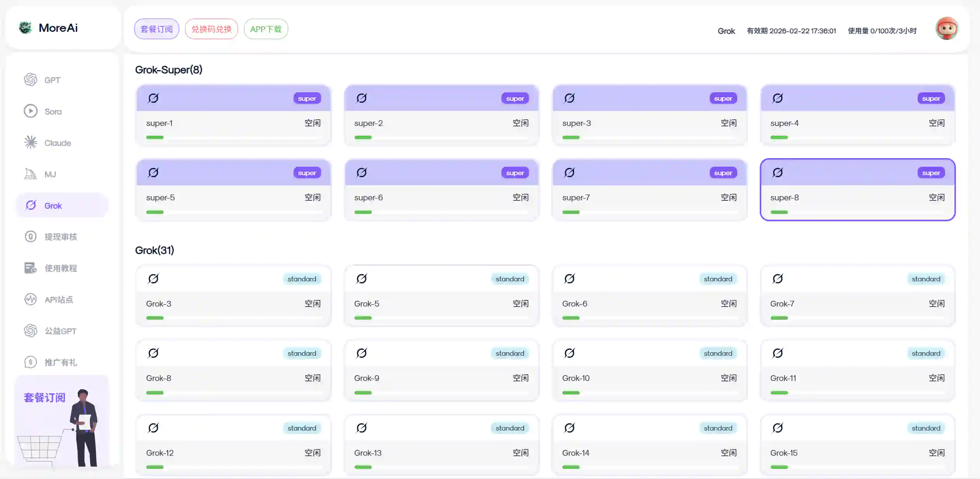Click the 推广有礼 dollar icon
The width and height of the screenshot is (980, 479).
[x=31, y=362]
